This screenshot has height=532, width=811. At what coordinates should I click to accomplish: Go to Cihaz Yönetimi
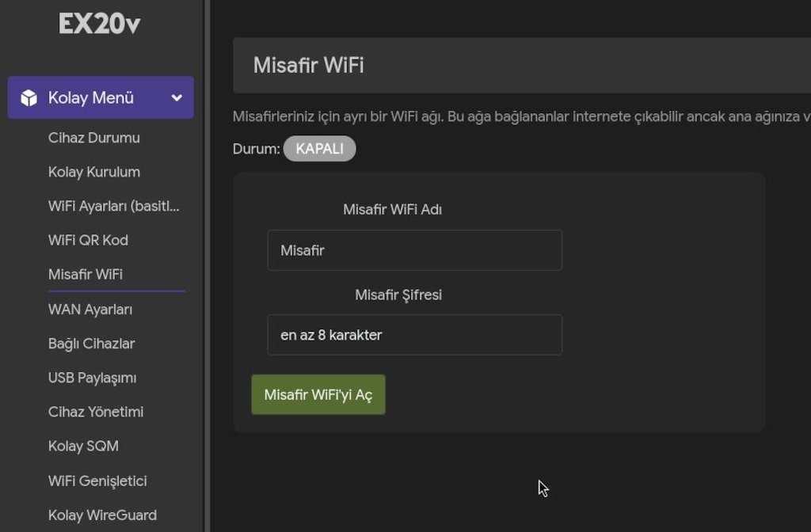[x=96, y=412]
